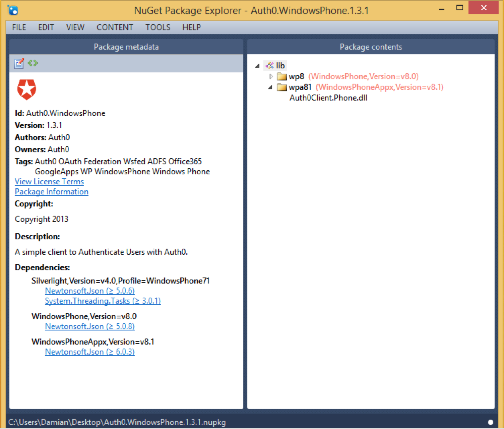Click the (WindowsPhone,Version=v8.0) framework label
Viewport: 504px width, 429px height.
(x=363, y=76)
